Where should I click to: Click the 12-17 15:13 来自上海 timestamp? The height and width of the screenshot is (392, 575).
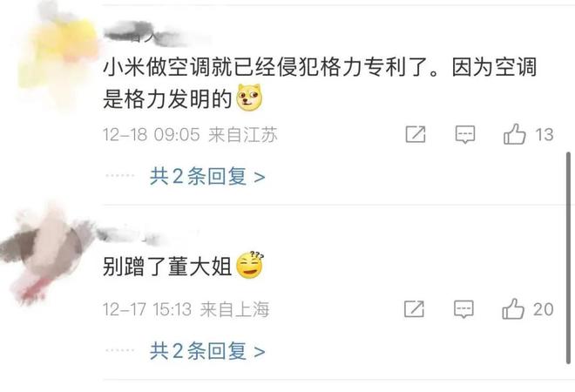pyautogui.click(x=186, y=309)
